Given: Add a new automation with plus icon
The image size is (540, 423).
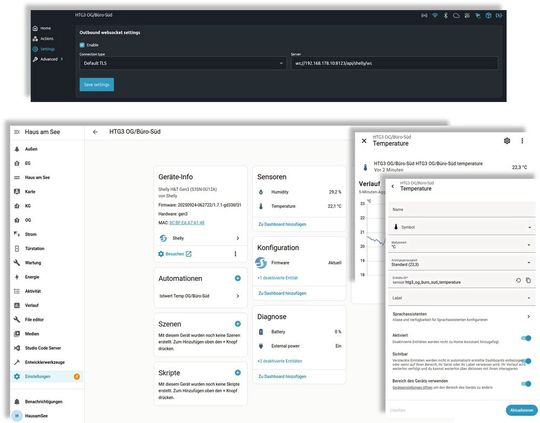Looking at the screenshot, I should pos(238,278).
